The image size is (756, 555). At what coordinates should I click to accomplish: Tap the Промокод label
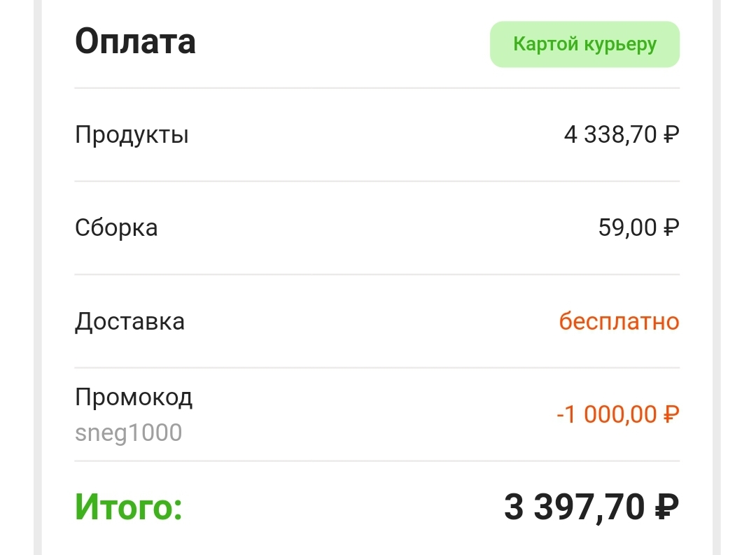134,398
